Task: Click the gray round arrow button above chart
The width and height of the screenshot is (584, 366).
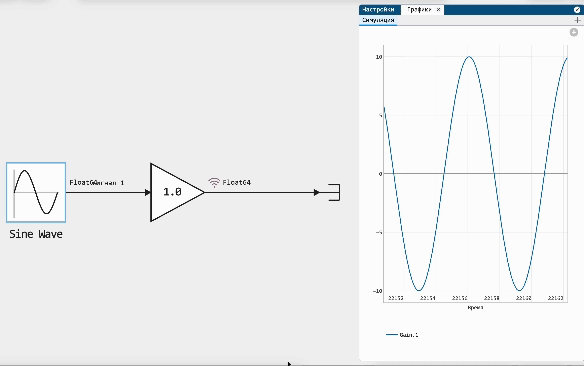Action: [x=574, y=32]
